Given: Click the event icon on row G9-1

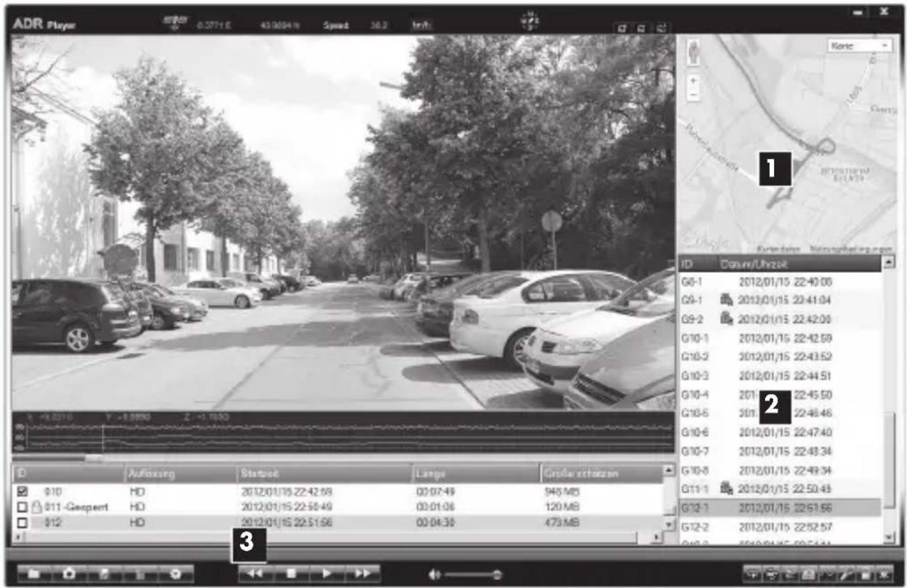Looking at the screenshot, I should pyautogui.click(x=726, y=299).
